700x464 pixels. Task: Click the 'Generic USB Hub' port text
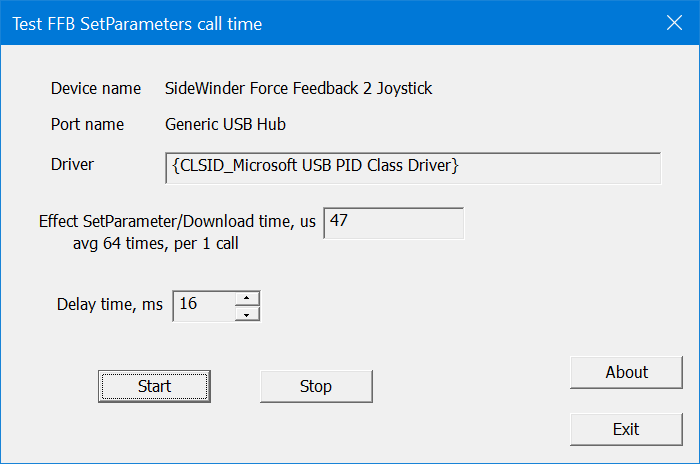click(x=225, y=124)
